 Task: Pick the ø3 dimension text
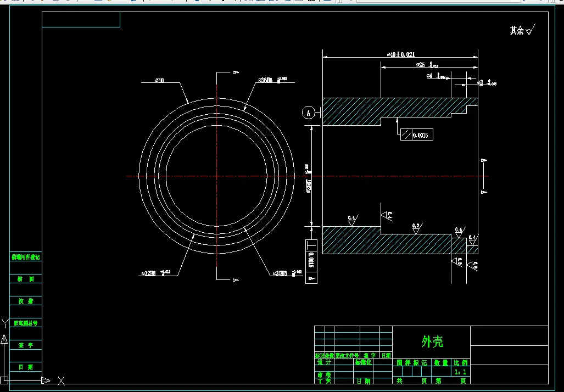tap(487, 83)
